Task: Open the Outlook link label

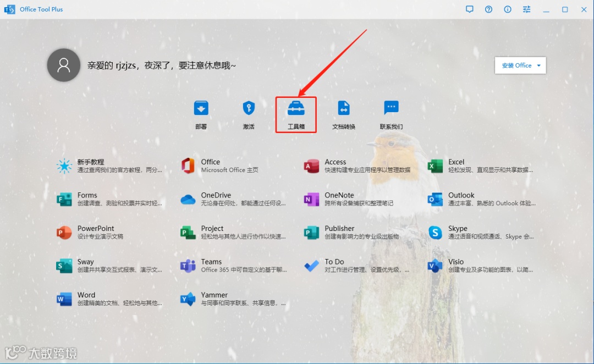Action: click(x=461, y=195)
